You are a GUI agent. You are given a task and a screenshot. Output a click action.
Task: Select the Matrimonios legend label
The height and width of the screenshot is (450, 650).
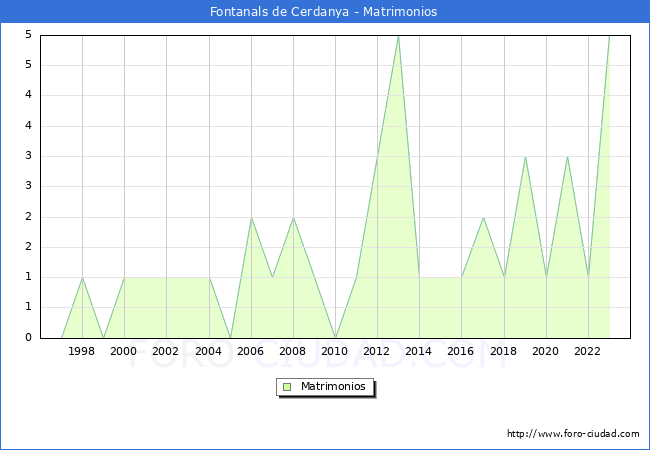click(333, 386)
